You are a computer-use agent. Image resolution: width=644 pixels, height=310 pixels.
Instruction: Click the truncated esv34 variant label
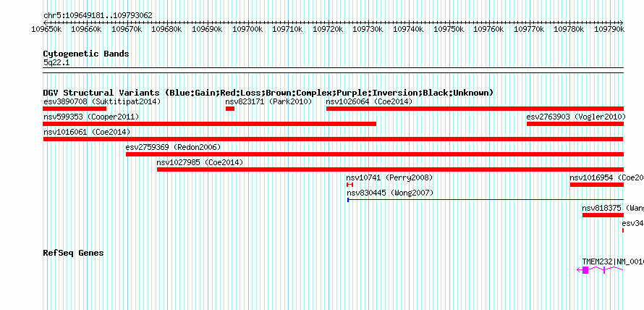(633, 224)
